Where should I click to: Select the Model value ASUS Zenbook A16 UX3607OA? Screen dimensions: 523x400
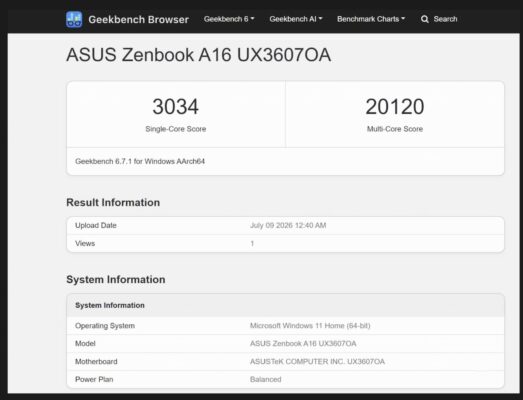click(303, 343)
